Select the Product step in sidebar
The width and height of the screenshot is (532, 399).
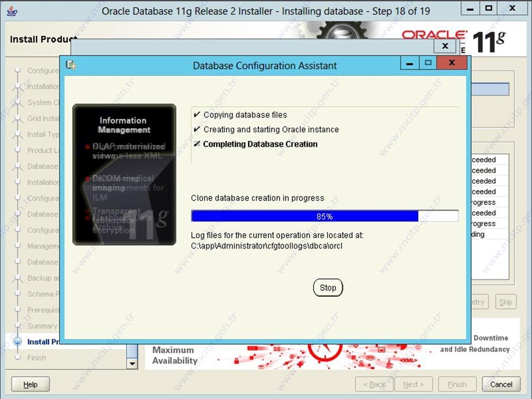pos(43,151)
